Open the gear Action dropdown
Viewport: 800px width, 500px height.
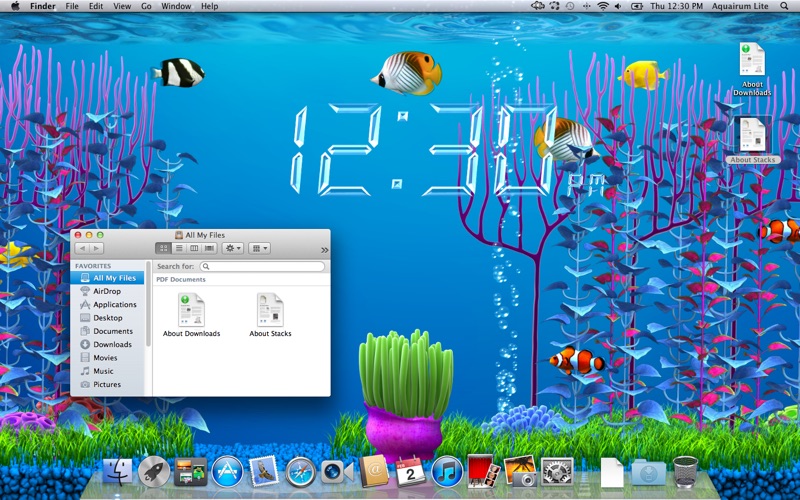coord(232,248)
